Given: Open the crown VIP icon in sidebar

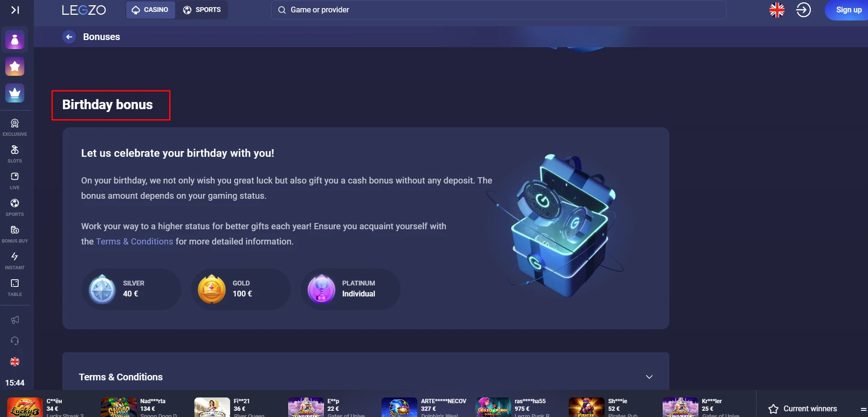Looking at the screenshot, I should pos(15,93).
